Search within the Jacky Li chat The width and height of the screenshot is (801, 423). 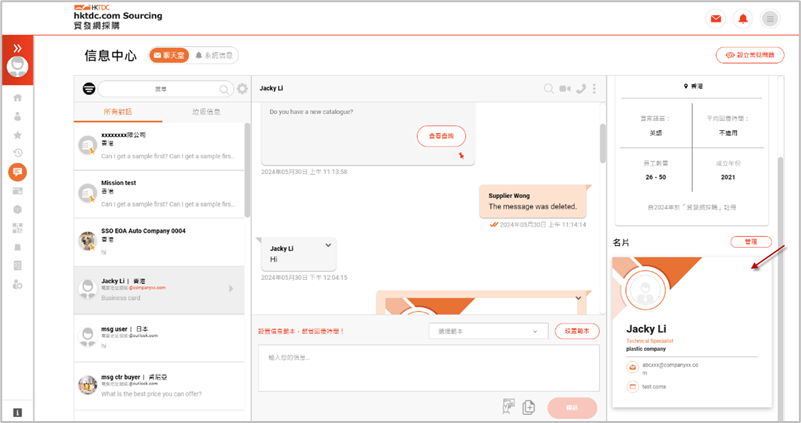point(549,88)
